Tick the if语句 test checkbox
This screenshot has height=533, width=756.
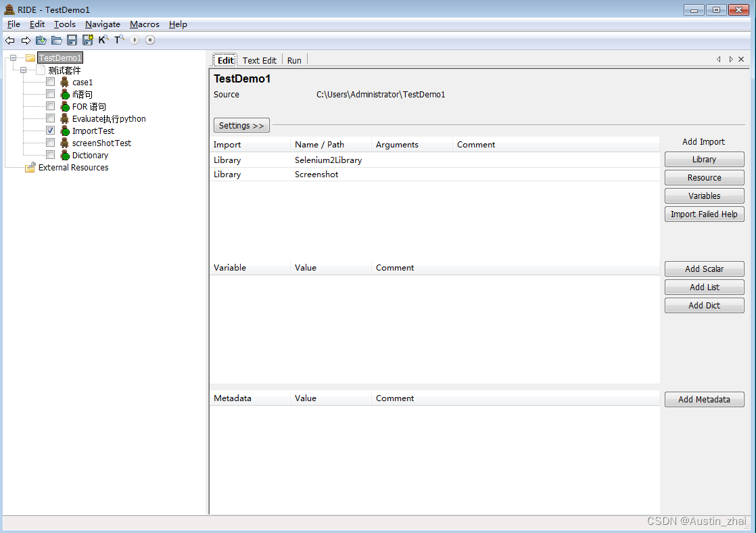tap(50, 93)
